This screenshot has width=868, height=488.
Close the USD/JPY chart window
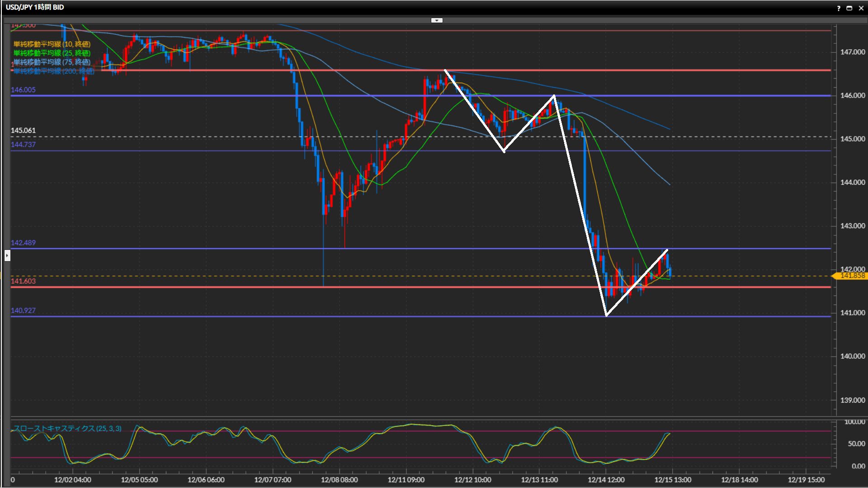point(861,8)
